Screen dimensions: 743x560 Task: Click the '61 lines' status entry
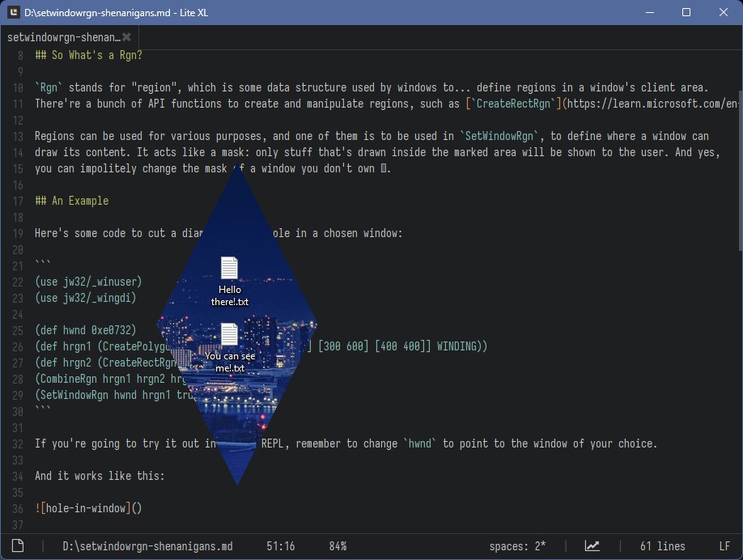click(662, 546)
